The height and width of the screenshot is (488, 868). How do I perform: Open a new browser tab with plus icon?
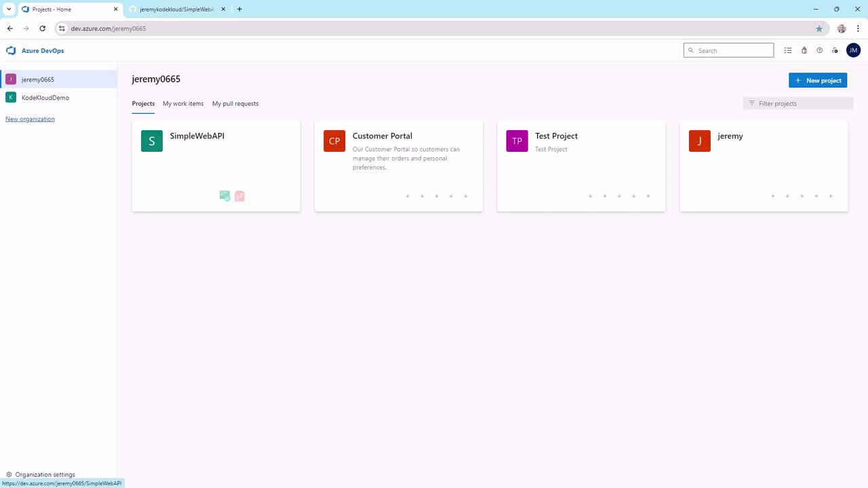(239, 9)
